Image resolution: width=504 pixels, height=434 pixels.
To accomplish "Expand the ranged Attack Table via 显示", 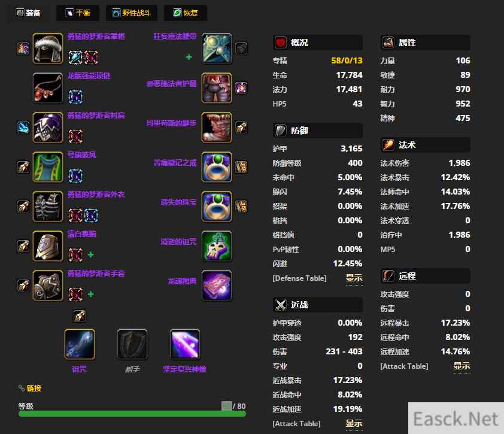I will point(462,366).
